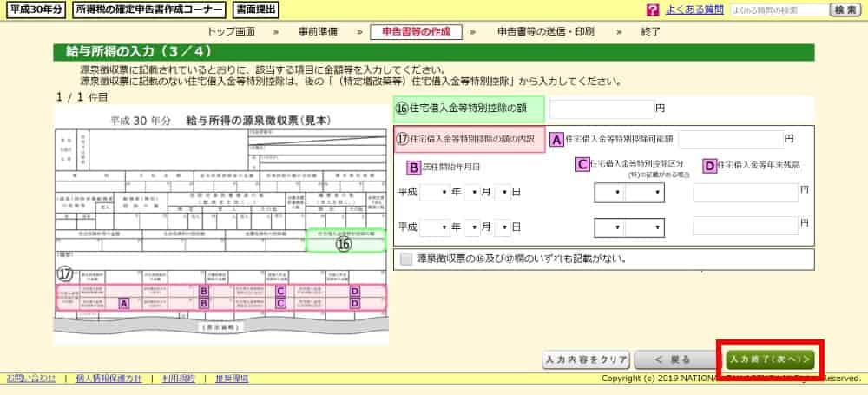
Task: Click the 入力内容をクリア button
Action: tap(585, 359)
